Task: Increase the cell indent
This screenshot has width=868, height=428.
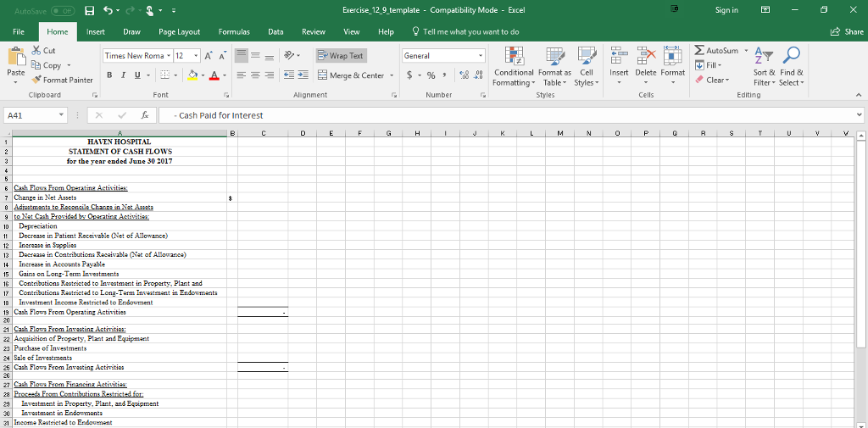Action: (x=303, y=75)
